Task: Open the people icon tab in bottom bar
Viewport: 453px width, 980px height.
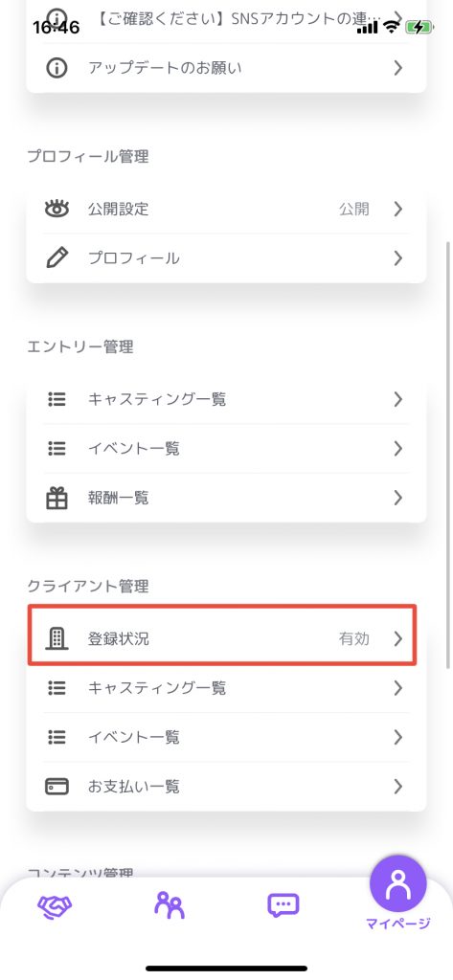Action: (x=169, y=905)
